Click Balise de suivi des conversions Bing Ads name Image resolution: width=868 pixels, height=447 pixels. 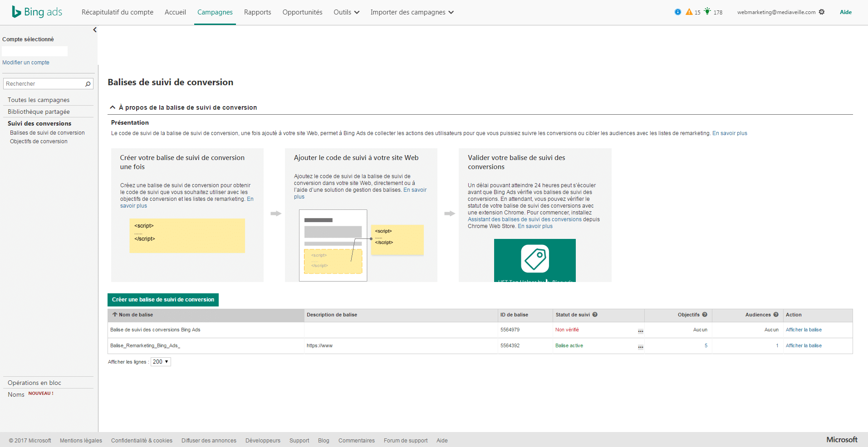(x=155, y=330)
